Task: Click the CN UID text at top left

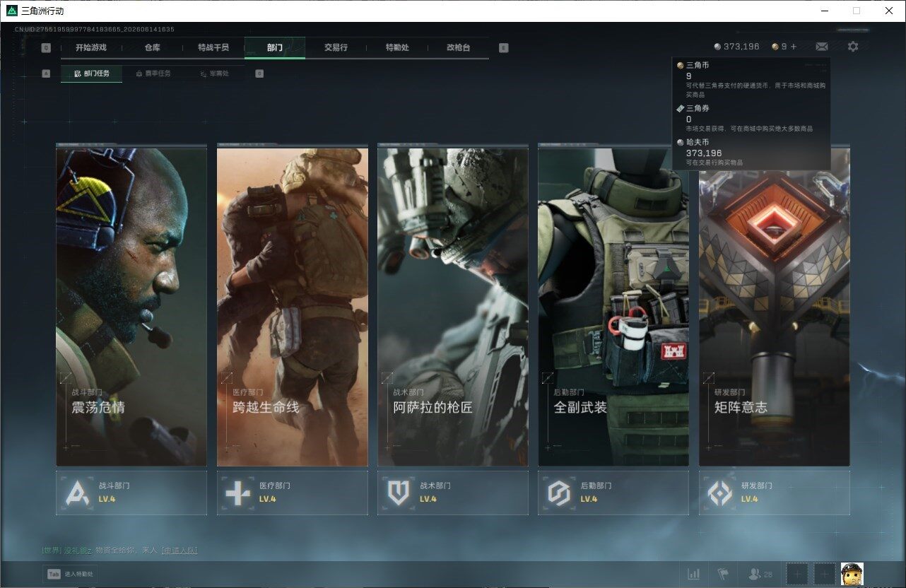Action: [95, 30]
